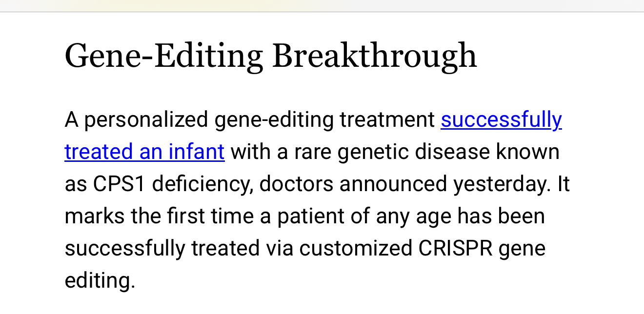The width and height of the screenshot is (644, 314).
Task: Click the word "Gene-Editing" in the headline
Action: [164, 56]
